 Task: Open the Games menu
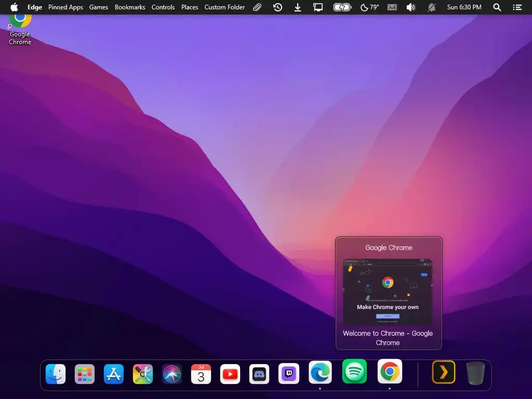click(99, 7)
